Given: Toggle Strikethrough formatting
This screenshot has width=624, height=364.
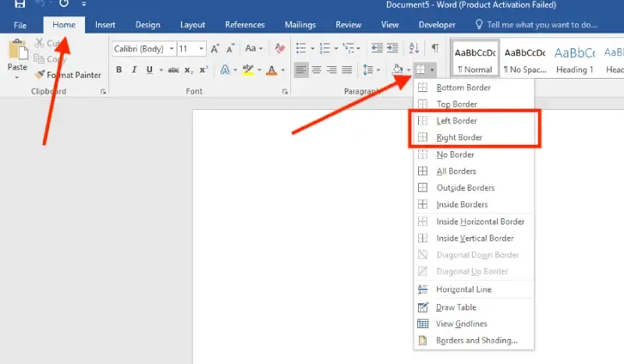Looking at the screenshot, I should [173, 70].
